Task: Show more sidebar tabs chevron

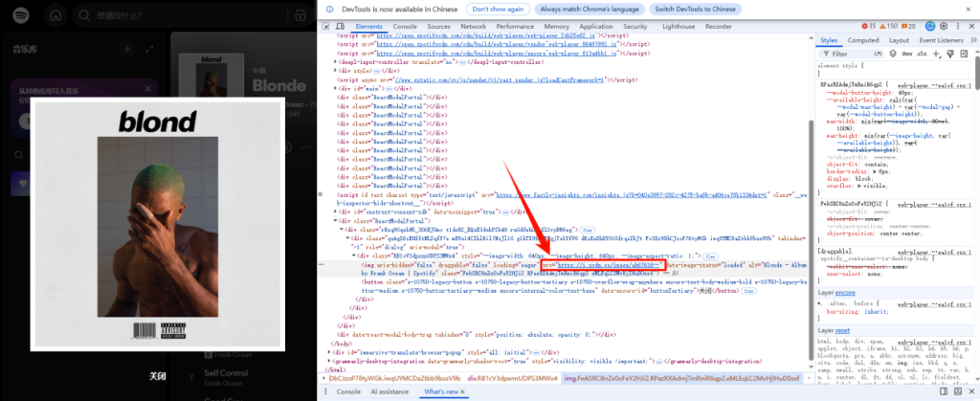Action: point(973,40)
